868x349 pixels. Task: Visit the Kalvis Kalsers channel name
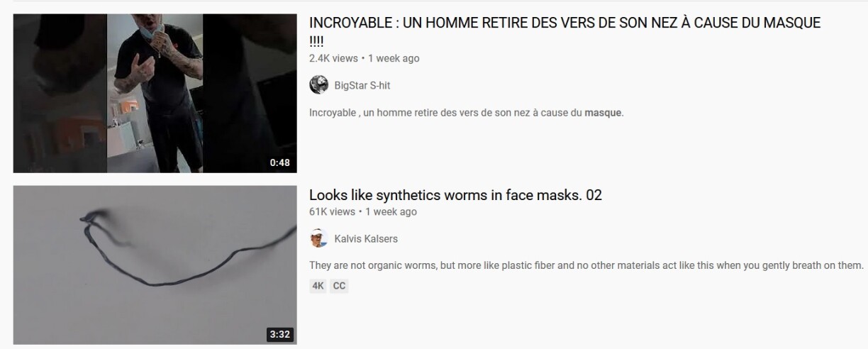tap(366, 239)
